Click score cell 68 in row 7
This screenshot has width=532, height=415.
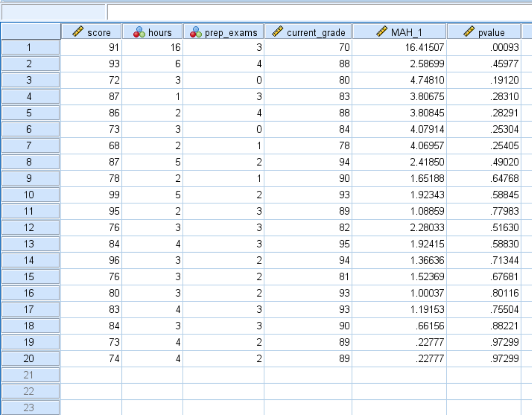(91, 146)
